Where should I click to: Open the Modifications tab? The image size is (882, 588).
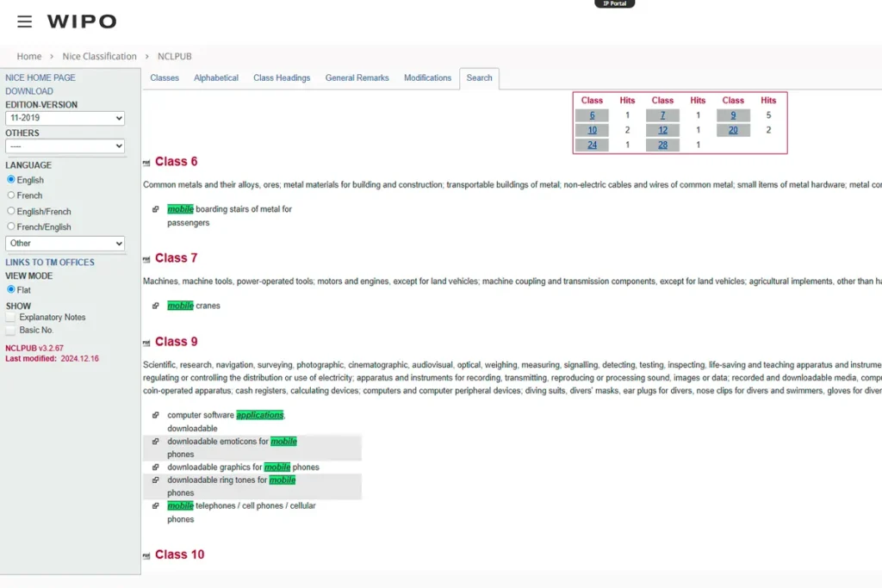point(427,78)
